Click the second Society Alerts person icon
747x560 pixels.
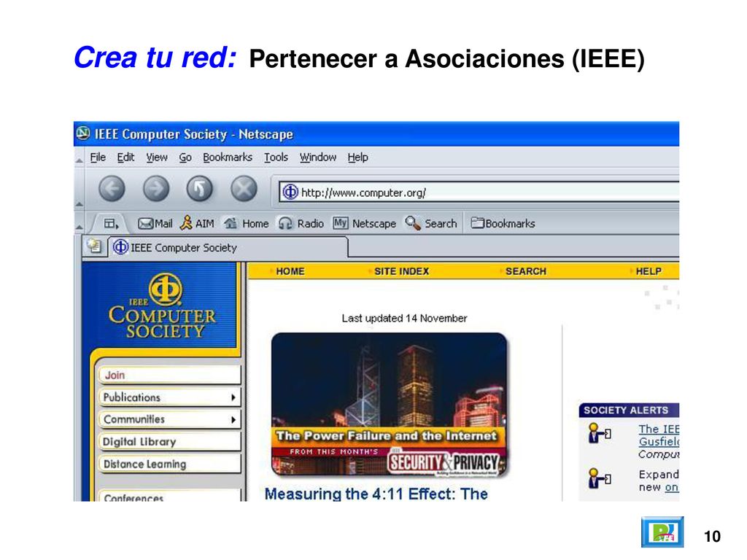[600, 478]
